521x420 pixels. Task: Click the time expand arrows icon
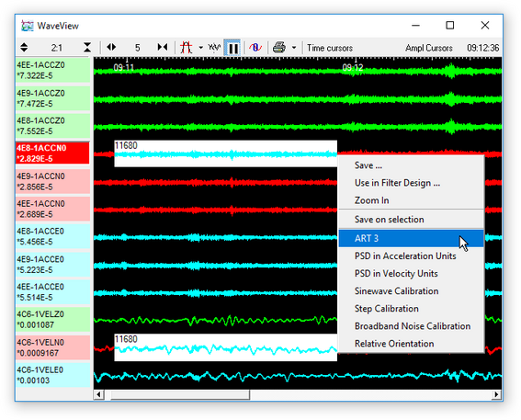[111, 48]
